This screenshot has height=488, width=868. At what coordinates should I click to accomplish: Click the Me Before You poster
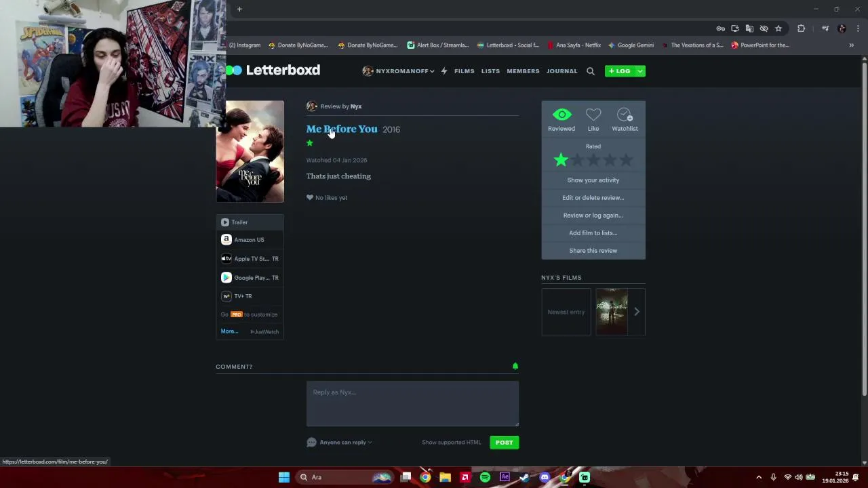(250, 151)
